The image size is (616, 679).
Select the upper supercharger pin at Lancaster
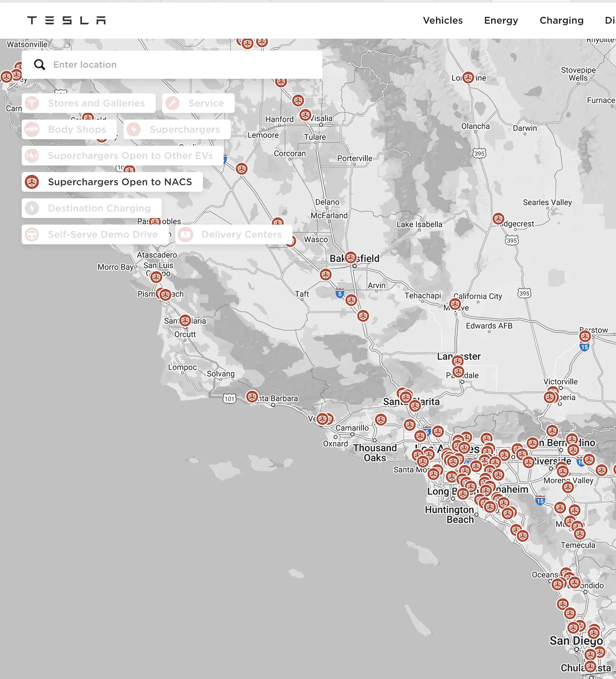point(458,361)
